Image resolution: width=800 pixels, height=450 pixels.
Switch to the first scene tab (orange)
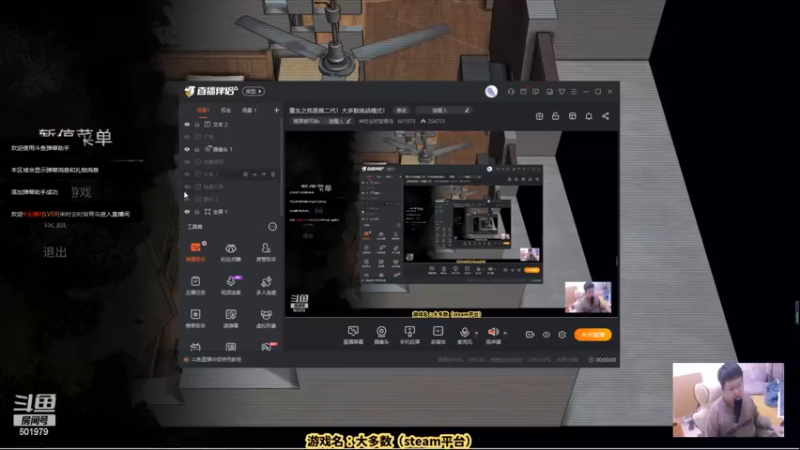coord(203,110)
